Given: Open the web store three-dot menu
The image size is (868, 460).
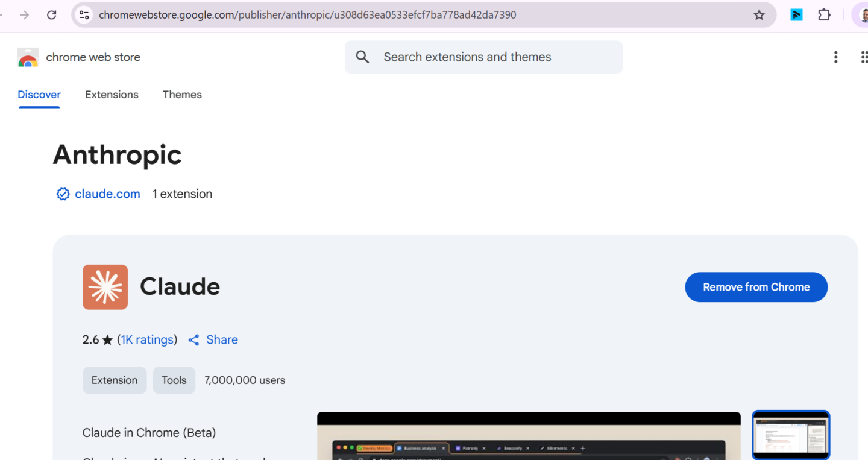Looking at the screenshot, I should tap(835, 57).
